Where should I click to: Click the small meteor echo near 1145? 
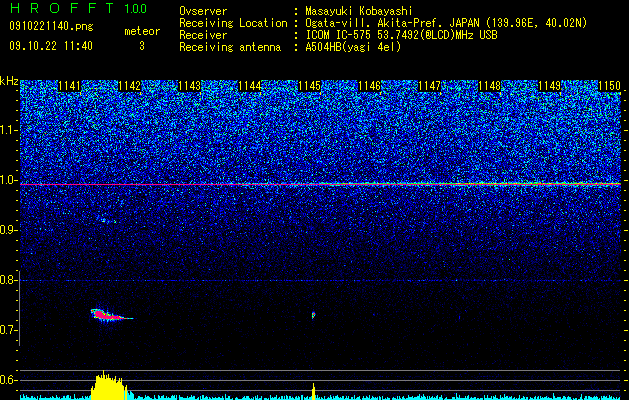click(x=313, y=315)
